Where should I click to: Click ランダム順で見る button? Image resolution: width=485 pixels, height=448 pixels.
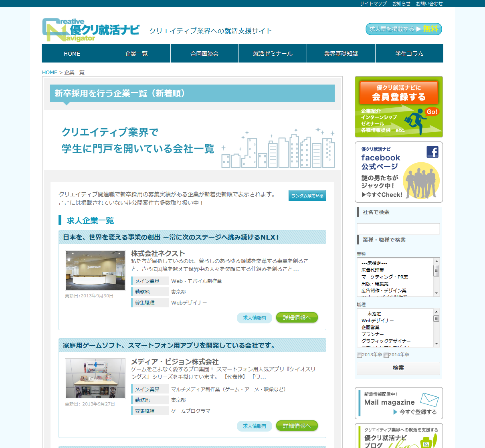click(x=307, y=196)
